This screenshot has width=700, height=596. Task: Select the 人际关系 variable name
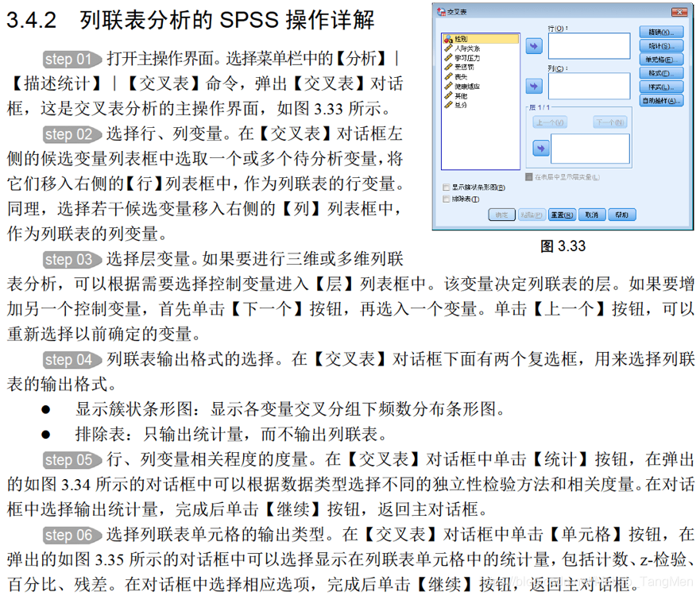tap(467, 48)
